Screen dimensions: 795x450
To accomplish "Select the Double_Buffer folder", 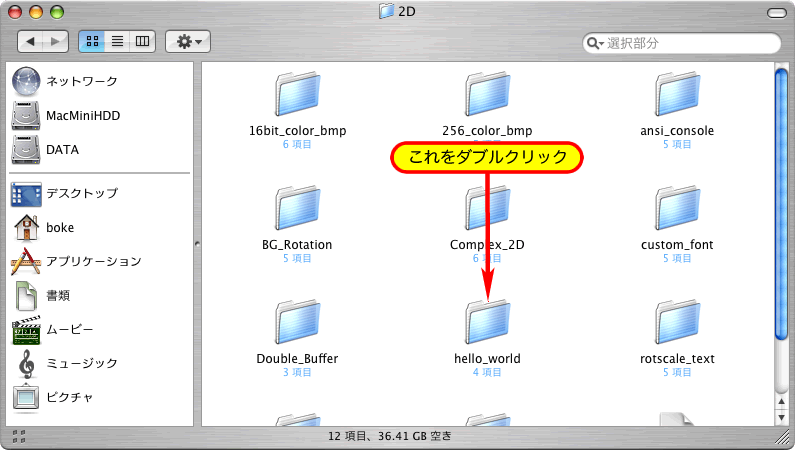I will (298, 322).
